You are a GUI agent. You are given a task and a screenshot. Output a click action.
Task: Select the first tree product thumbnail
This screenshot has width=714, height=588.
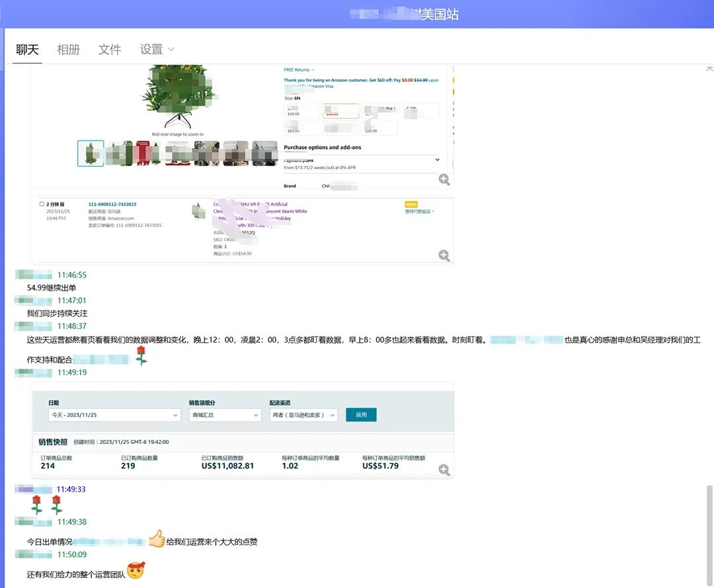[91, 153]
